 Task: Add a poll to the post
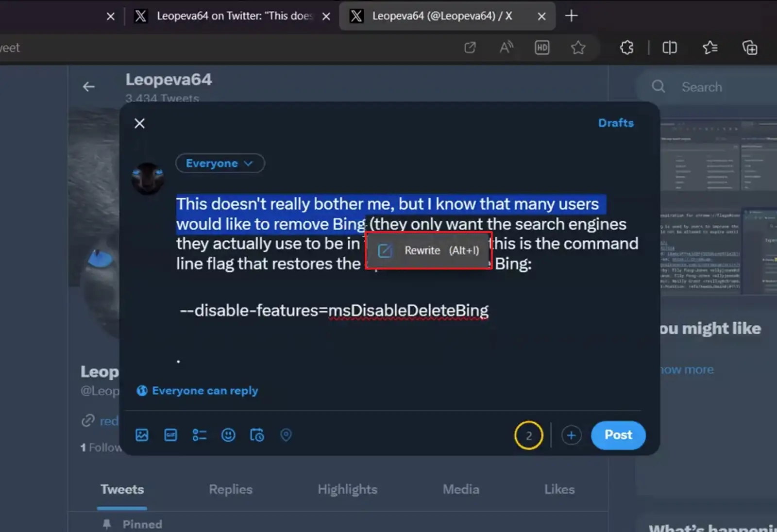click(x=200, y=435)
